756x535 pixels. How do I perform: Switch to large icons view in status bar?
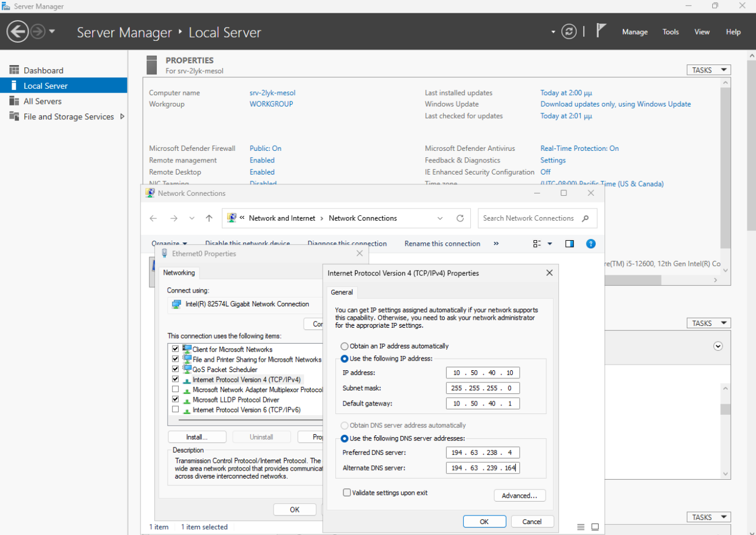coord(595,527)
